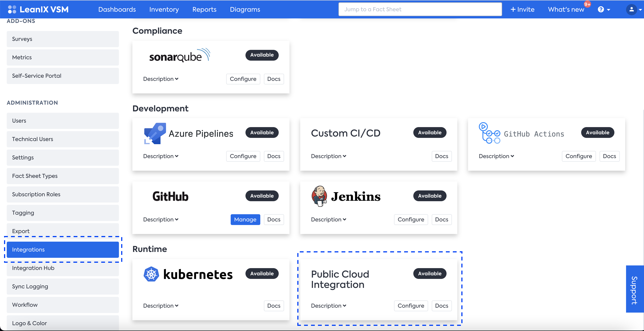Expand Description on Public Cloud Integration card
Viewport: 644px width, 331px height.
coord(328,306)
